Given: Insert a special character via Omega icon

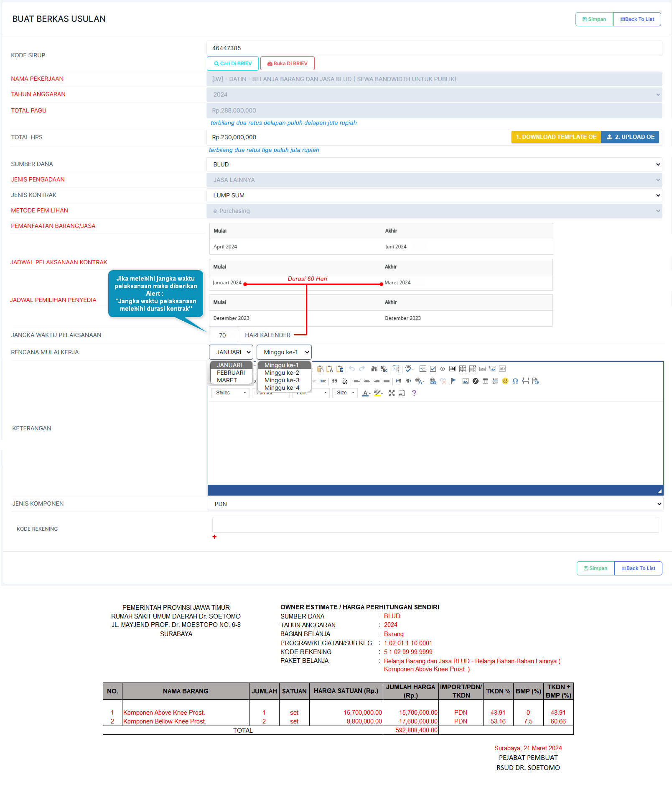Looking at the screenshot, I should [x=515, y=381].
